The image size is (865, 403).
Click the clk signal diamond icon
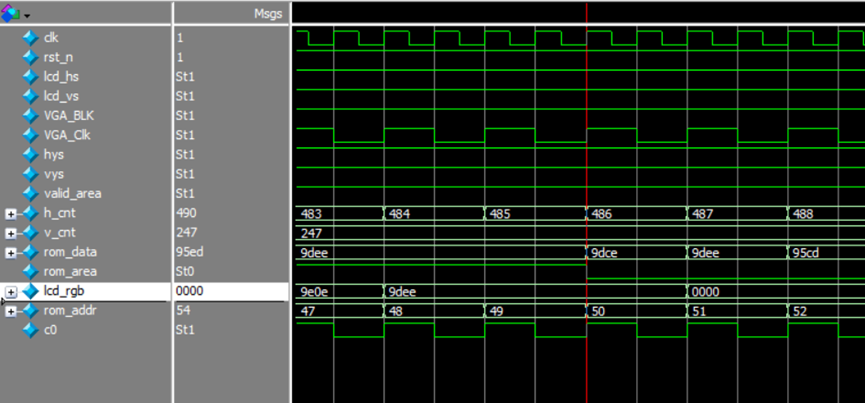pyautogui.click(x=30, y=38)
